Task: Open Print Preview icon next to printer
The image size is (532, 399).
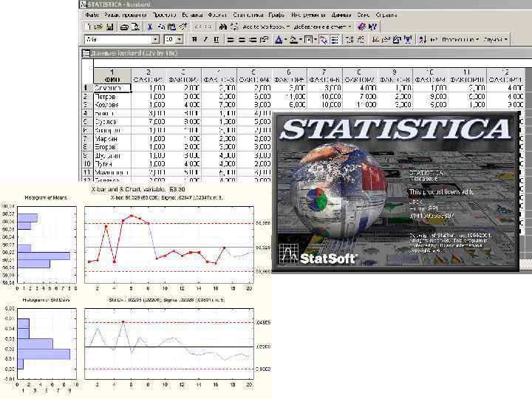Action: tap(135, 27)
